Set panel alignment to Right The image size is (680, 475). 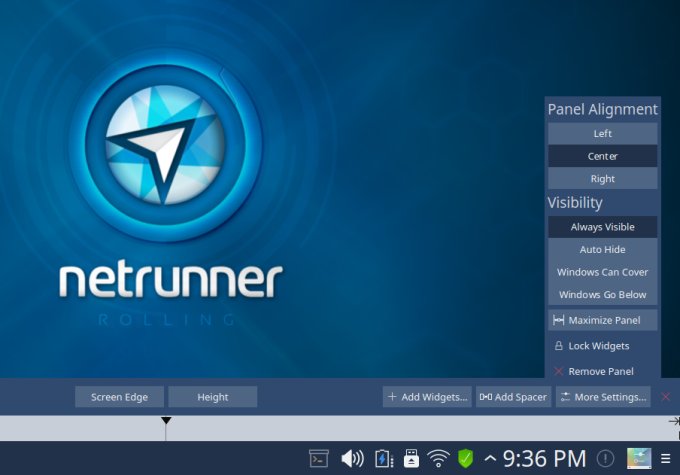pyautogui.click(x=602, y=178)
